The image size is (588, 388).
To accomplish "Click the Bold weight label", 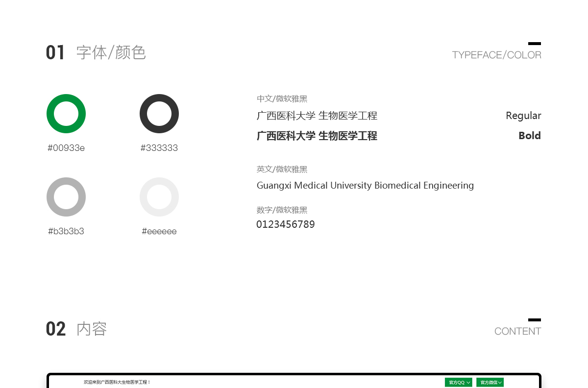I will [x=530, y=136].
